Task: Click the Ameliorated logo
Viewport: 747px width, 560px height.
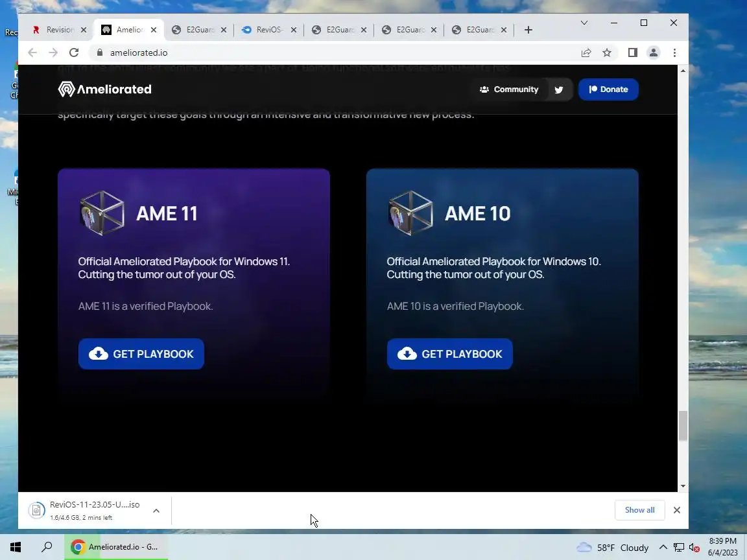Action: (x=105, y=89)
